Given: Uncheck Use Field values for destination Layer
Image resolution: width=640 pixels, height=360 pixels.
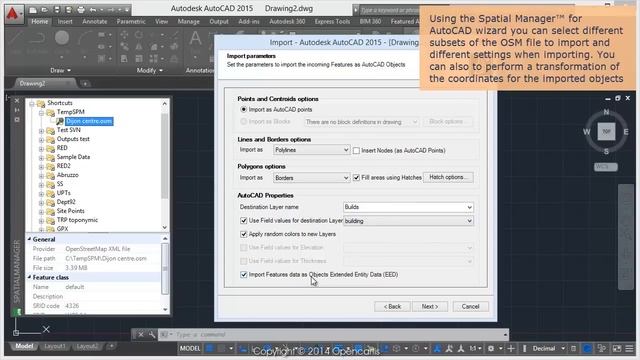Looking at the screenshot, I should click(244, 220).
